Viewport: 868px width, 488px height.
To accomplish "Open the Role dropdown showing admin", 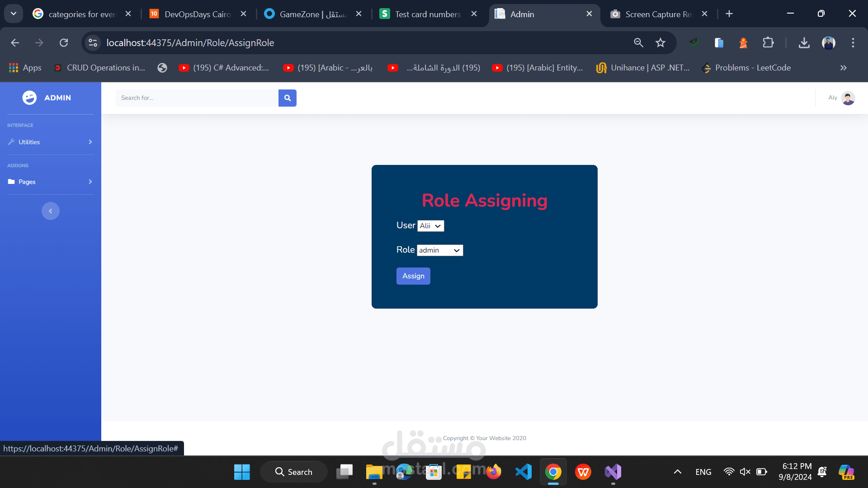I will click(439, 250).
